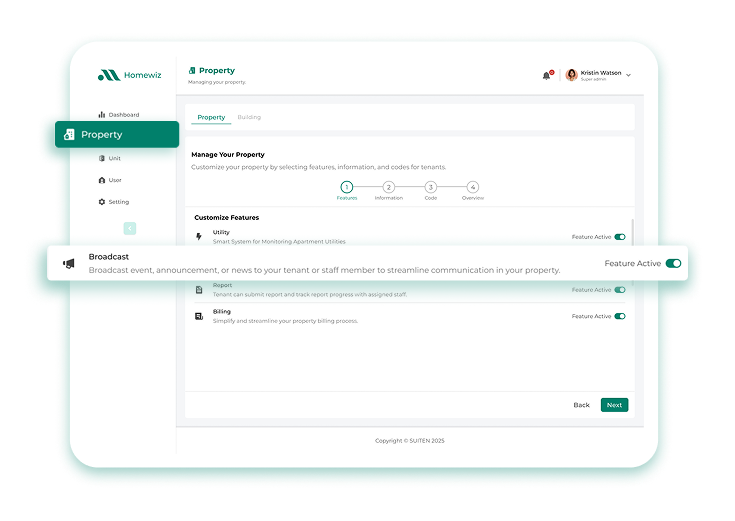Click the Customize Features heading
This screenshot has width=735, height=521.
click(x=226, y=218)
